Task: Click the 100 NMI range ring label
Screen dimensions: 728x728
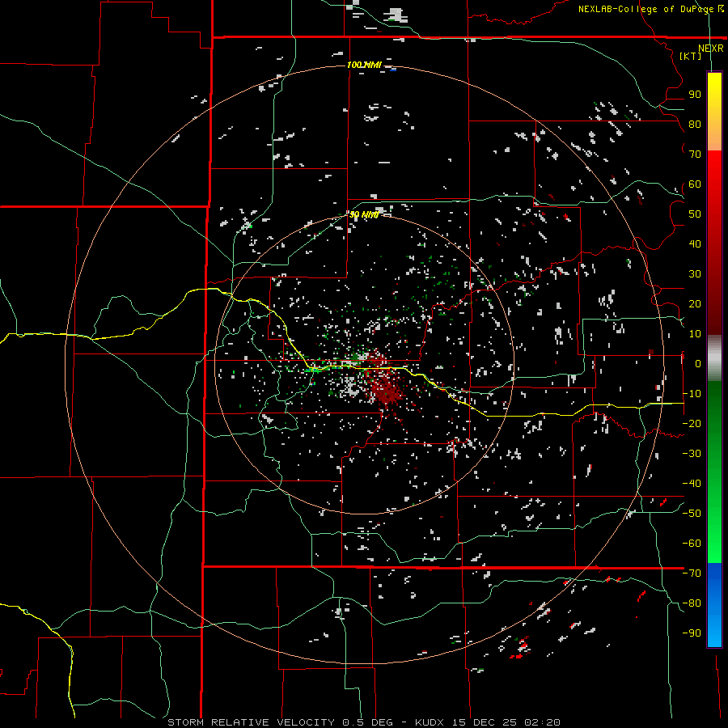Action: point(365,65)
